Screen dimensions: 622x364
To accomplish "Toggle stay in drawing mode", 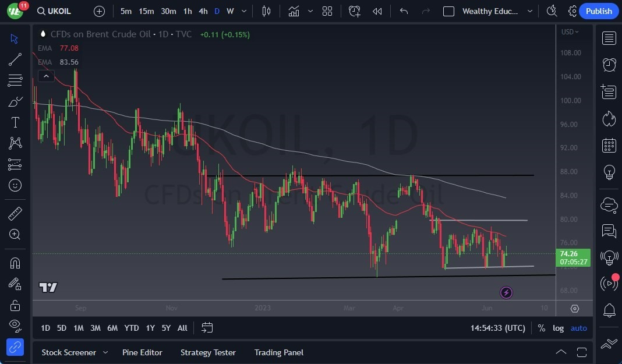I will [15, 284].
